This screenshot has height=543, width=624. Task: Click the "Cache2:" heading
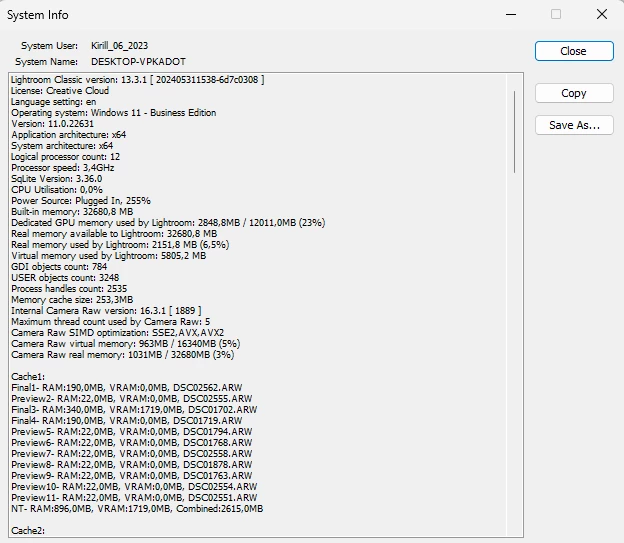[28, 531]
